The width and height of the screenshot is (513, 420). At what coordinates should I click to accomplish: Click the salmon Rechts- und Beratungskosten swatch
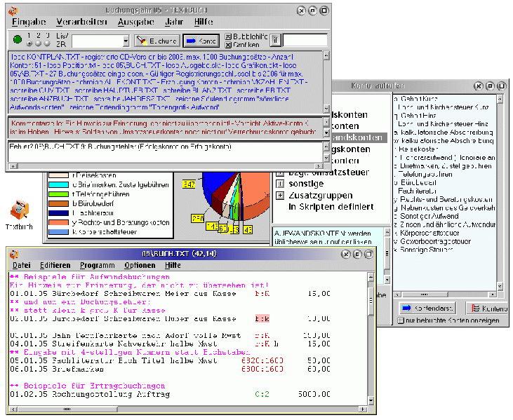(58, 222)
